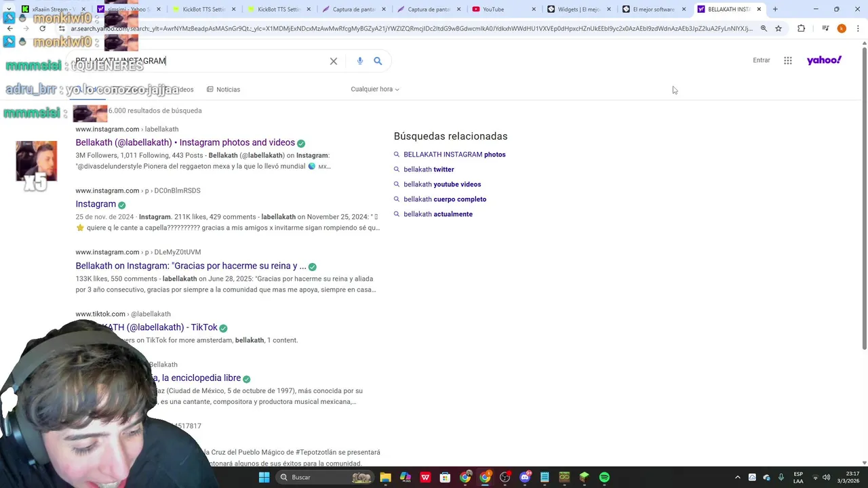Switch to the Widgets browser tab
Viewport: 868px width, 488px height.
tap(578, 9)
